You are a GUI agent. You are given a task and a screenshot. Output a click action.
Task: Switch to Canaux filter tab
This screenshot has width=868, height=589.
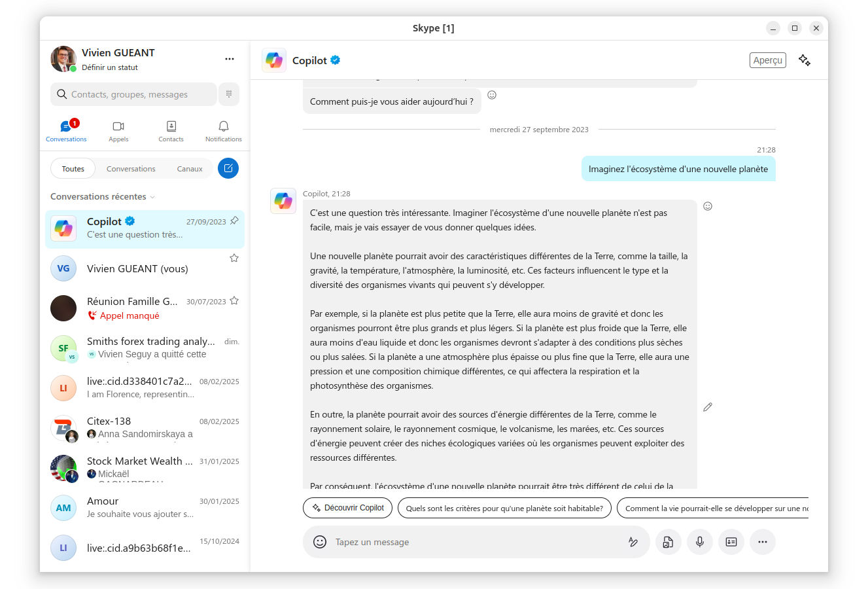point(190,169)
